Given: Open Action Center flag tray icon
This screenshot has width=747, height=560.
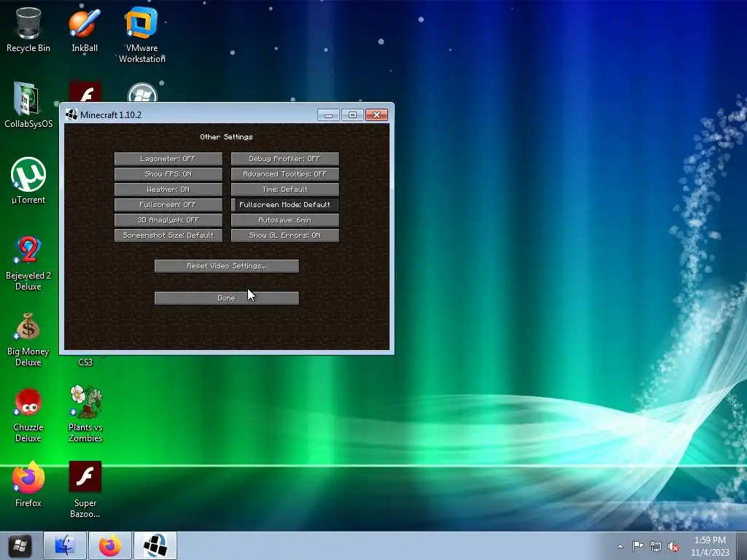Looking at the screenshot, I should (x=638, y=546).
